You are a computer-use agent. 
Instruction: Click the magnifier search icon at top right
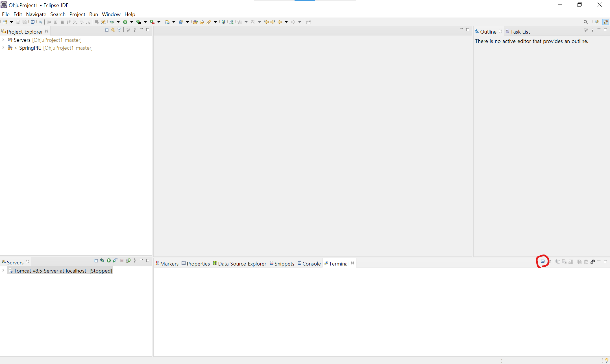[x=585, y=22]
